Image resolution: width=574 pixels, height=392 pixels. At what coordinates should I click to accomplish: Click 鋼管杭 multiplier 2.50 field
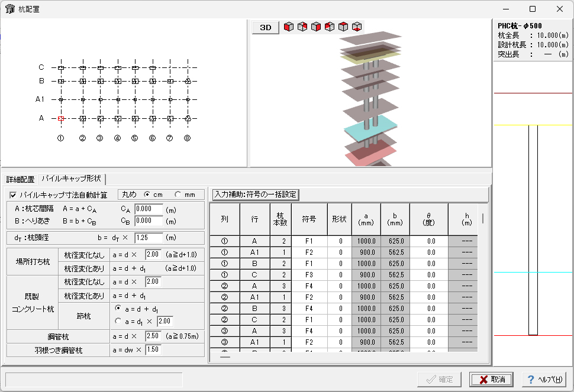[153, 336]
